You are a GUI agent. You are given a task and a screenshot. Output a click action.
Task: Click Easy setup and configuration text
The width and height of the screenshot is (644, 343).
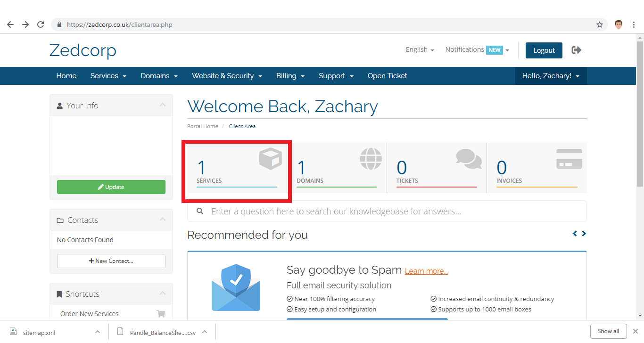(x=335, y=310)
